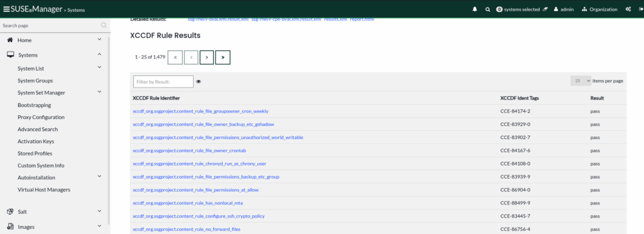Open rule file_permissions_backup_etc_group link
The height and width of the screenshot is (234, 644).
(206, 177)
